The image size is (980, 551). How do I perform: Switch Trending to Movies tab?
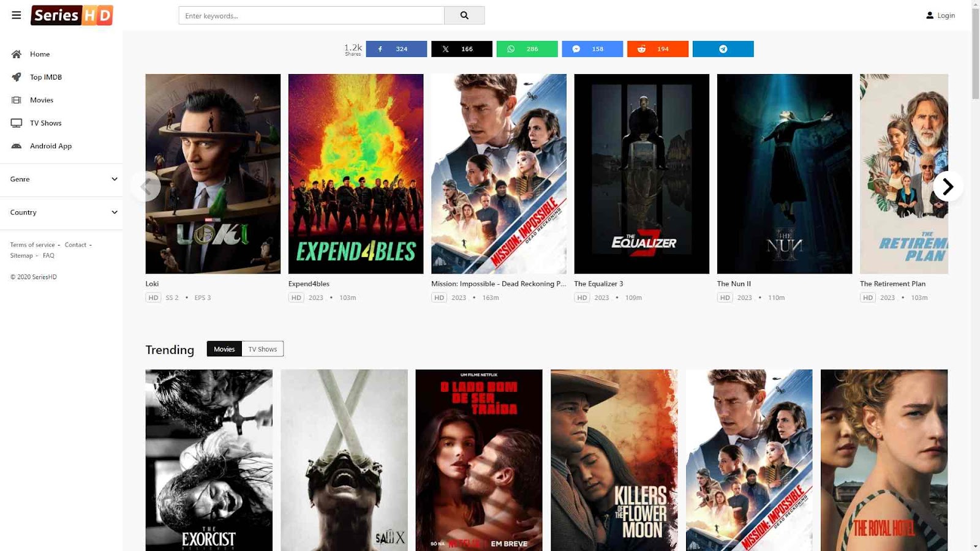224,349
